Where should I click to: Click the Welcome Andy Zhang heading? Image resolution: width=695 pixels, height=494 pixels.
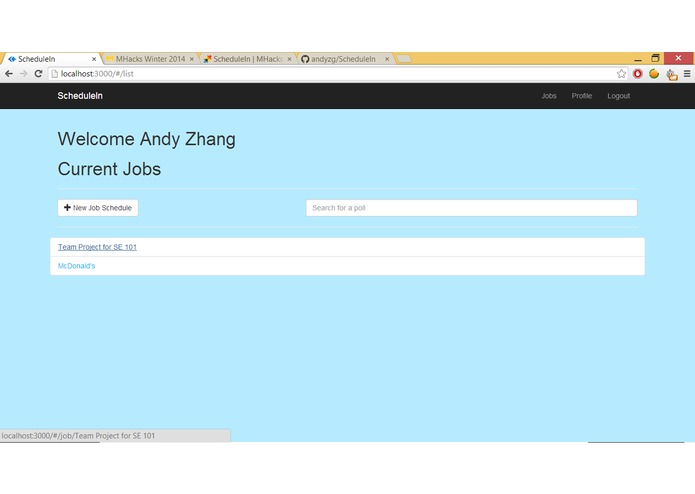pos(147,139)
